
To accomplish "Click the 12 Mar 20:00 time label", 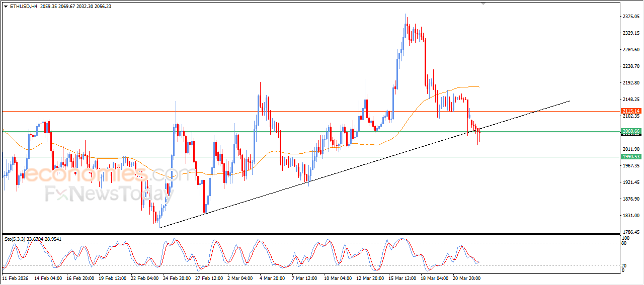I will (370, 278).
